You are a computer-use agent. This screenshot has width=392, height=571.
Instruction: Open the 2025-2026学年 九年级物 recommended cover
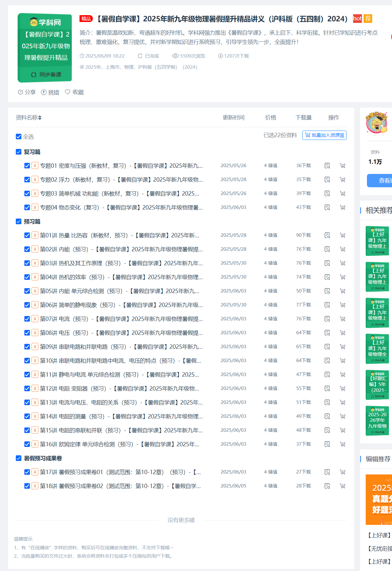click(x=377, y=421)
